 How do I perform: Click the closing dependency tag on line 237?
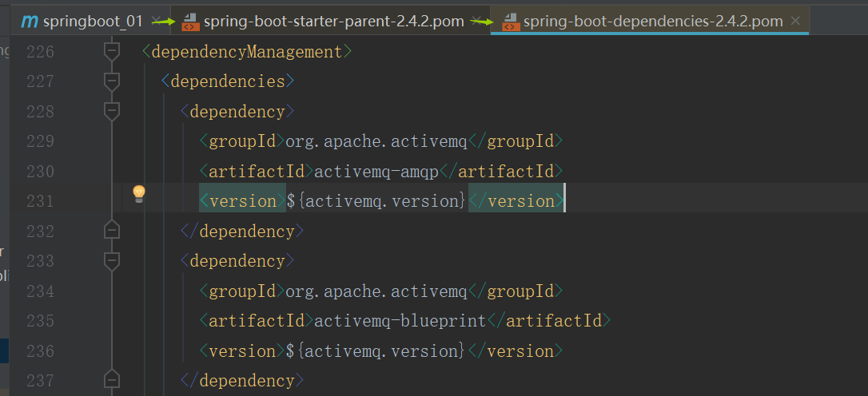(242, 381)
